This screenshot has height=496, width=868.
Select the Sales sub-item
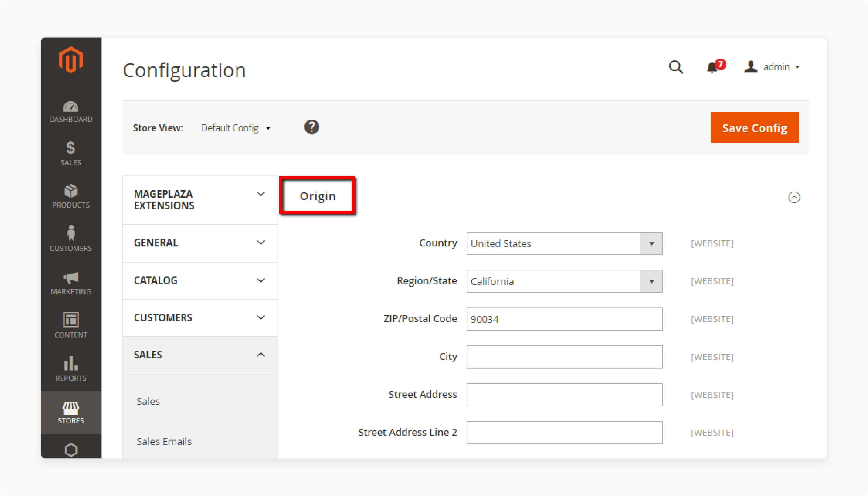pos(148,401)
